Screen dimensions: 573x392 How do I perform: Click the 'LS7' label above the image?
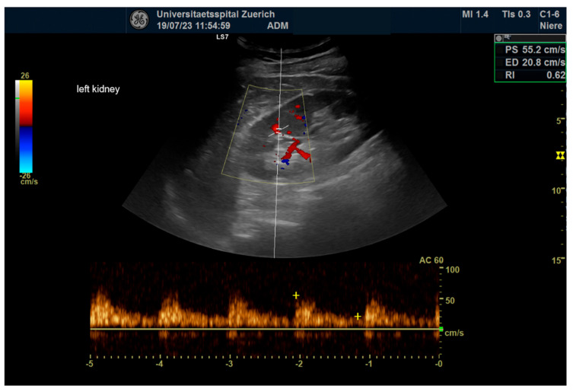pos(222,37)
